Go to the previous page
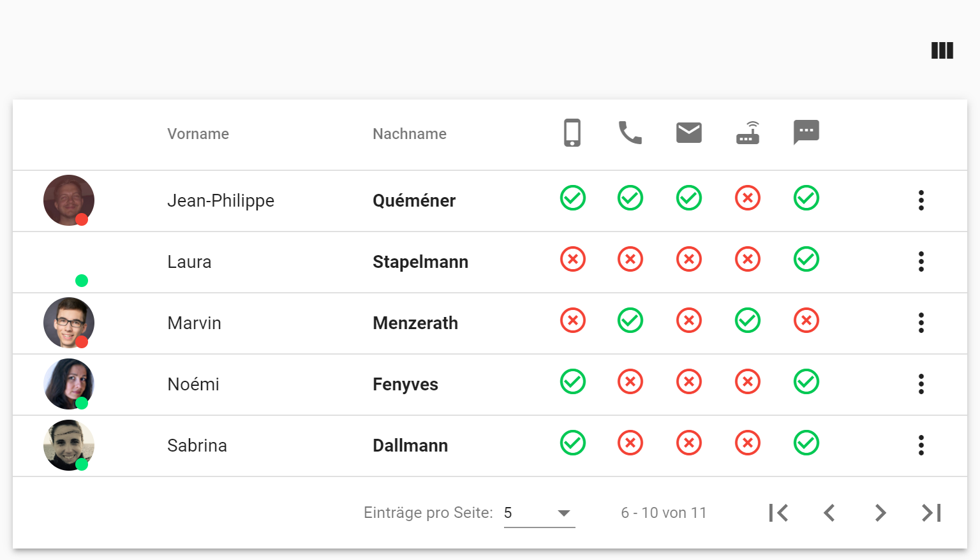The width and height of the screenshot is (980, 560). (x=829, y=513)
